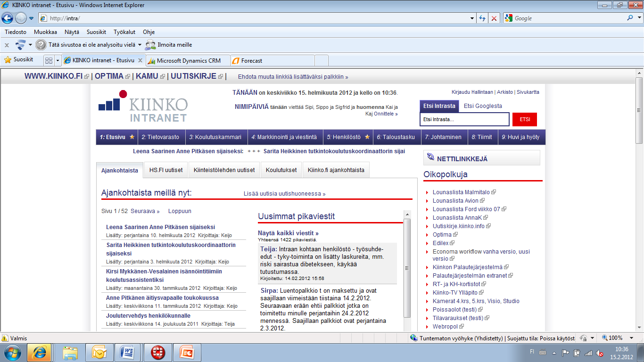Select the Kiinteistölehden uutiset tab

pyautogui.click(x=224, y=170)
